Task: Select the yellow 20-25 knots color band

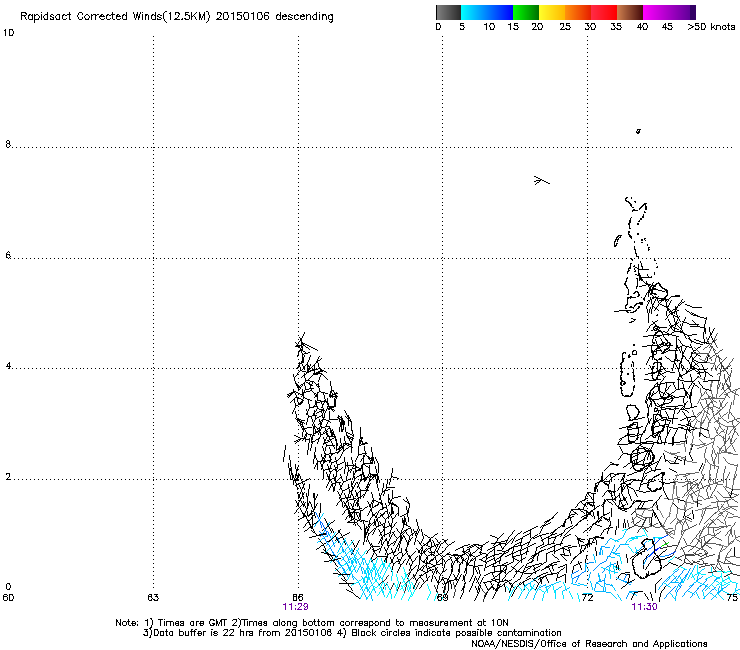Action: (x=552, y=12)
